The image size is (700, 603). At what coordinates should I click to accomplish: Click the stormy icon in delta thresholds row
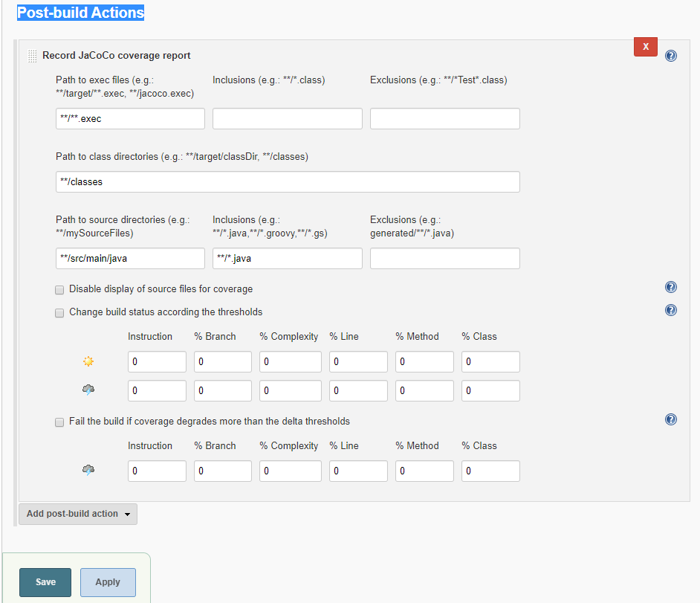[88, 470]
